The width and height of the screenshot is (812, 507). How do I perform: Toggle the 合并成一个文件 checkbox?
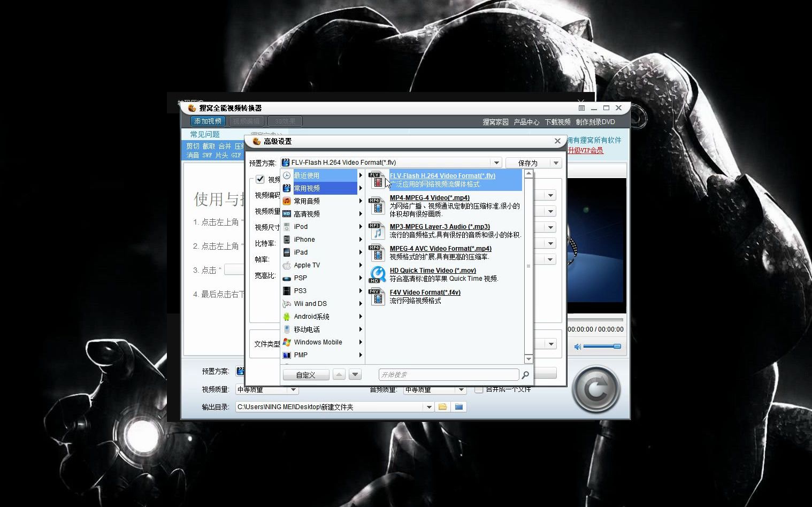tap(479, 389)
